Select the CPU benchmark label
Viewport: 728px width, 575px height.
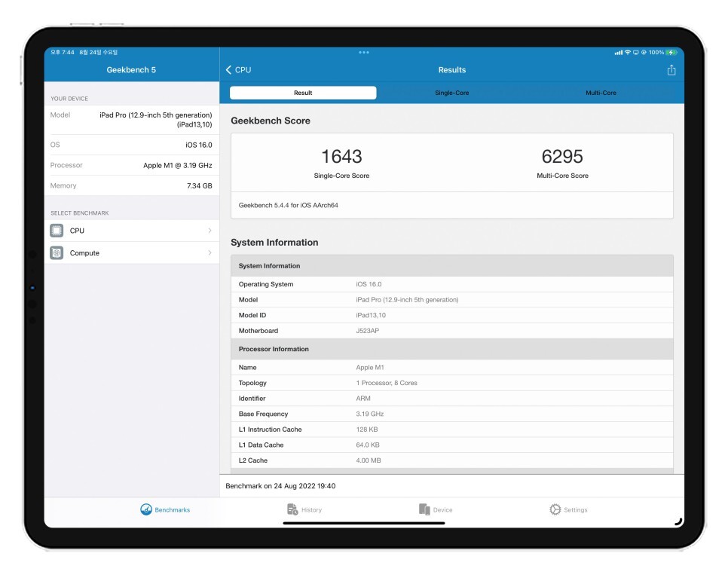[x=77, y=231]
